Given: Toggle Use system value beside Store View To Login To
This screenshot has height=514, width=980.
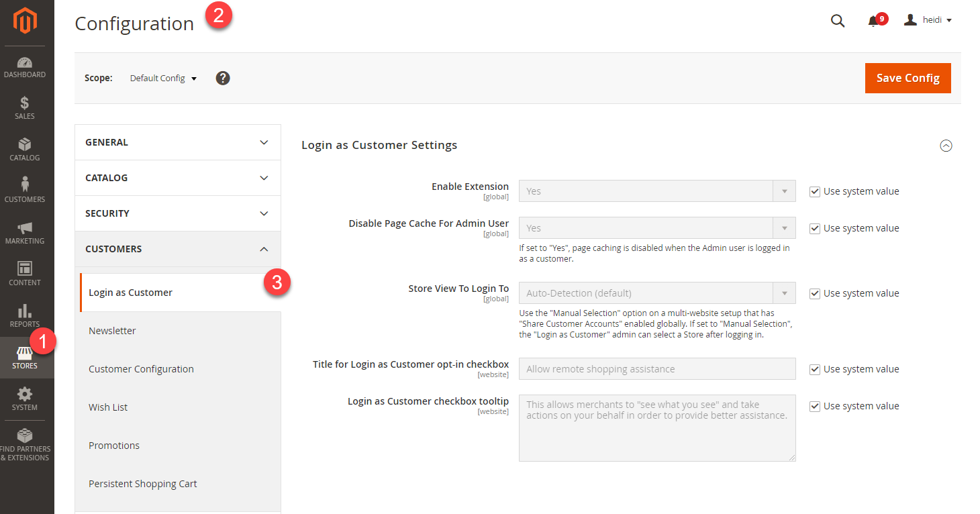Looking at the screenshot, I should click(x=814, y=293).
